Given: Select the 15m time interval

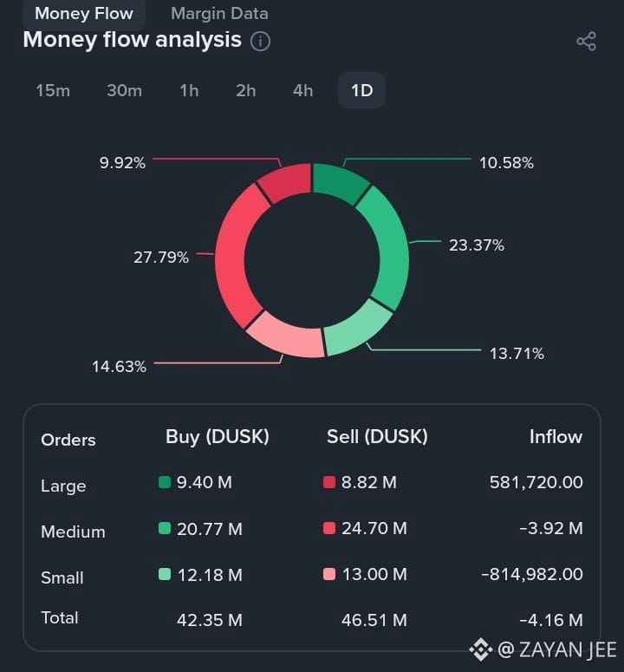Looking at the screenshot, I should click(53, 90).
